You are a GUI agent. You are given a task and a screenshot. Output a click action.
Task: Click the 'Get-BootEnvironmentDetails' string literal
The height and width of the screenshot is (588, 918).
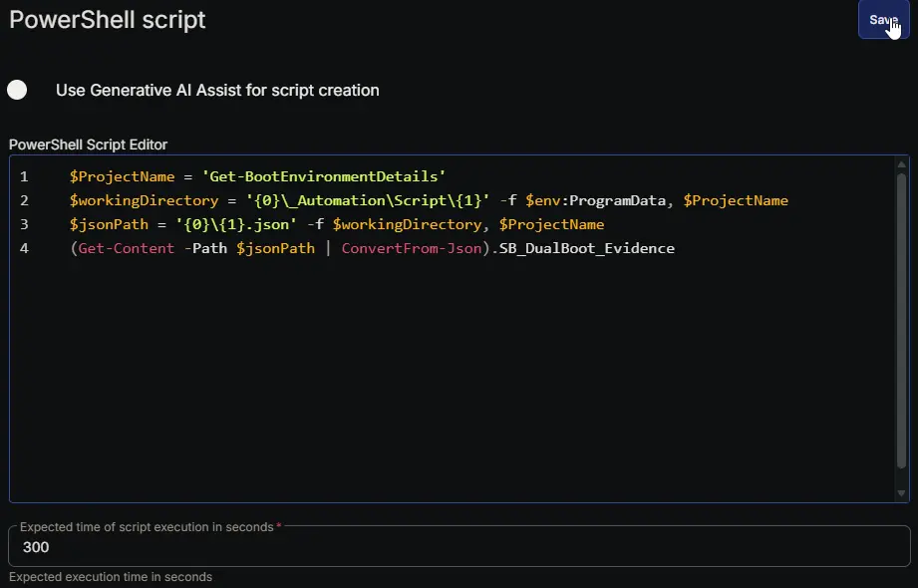pyautogui.click(x=324, y=176)
